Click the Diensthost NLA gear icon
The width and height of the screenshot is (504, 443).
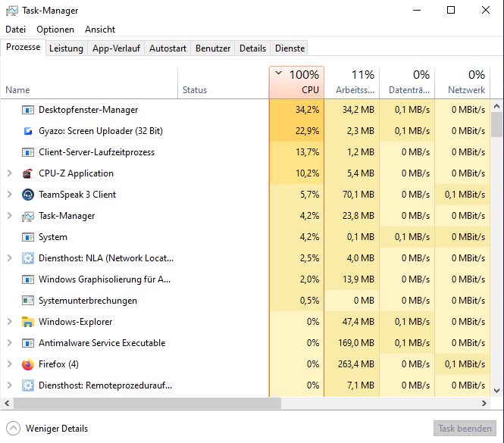click(x=28, y=258)
